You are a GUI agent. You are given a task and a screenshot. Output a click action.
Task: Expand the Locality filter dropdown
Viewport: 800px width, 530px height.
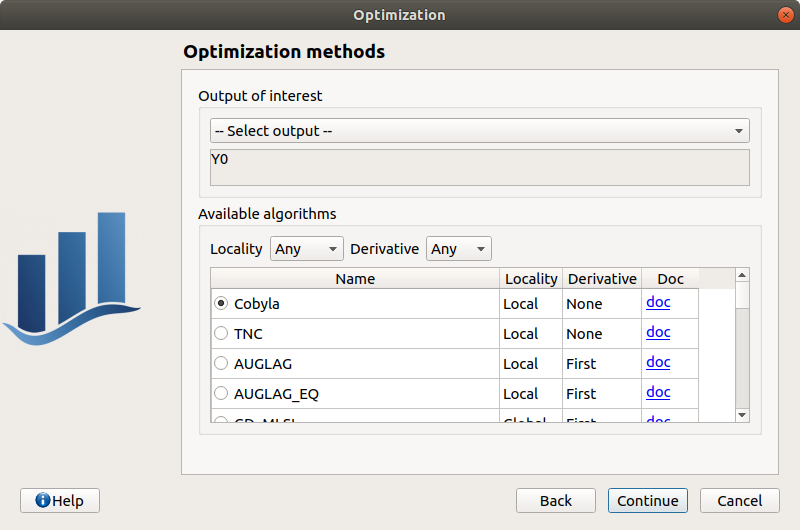pos(306,249)
